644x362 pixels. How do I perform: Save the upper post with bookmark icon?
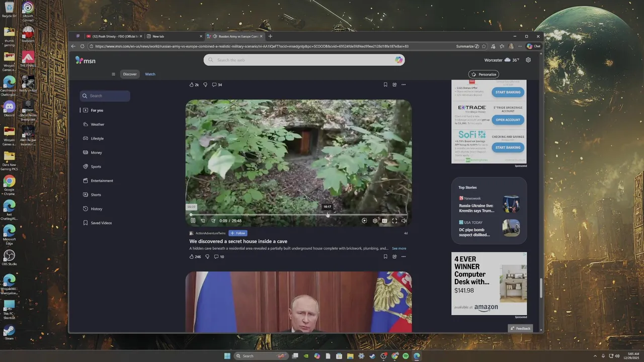click(x=385, y=84)
